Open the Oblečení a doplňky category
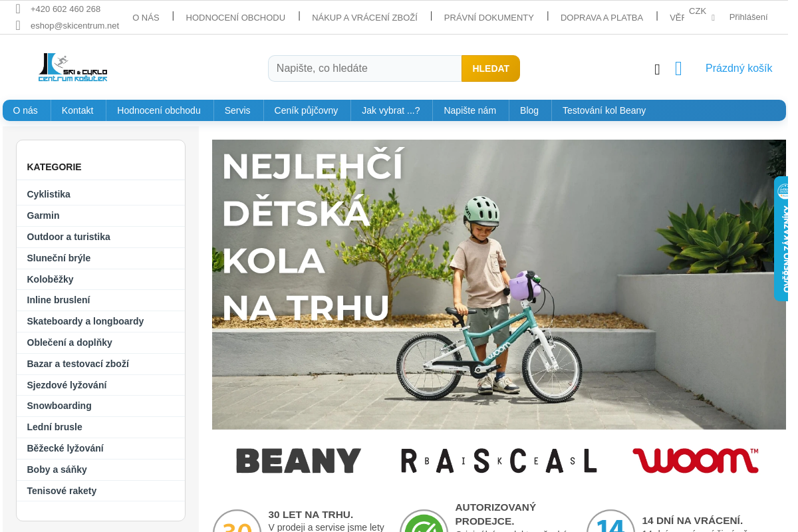The image size is (798, 532). click(100, 342)
